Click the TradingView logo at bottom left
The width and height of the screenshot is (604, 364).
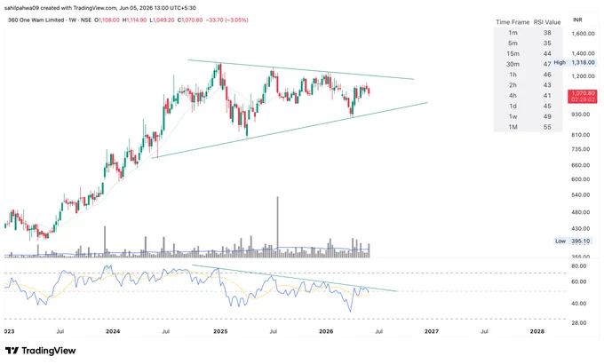point(41,351)
